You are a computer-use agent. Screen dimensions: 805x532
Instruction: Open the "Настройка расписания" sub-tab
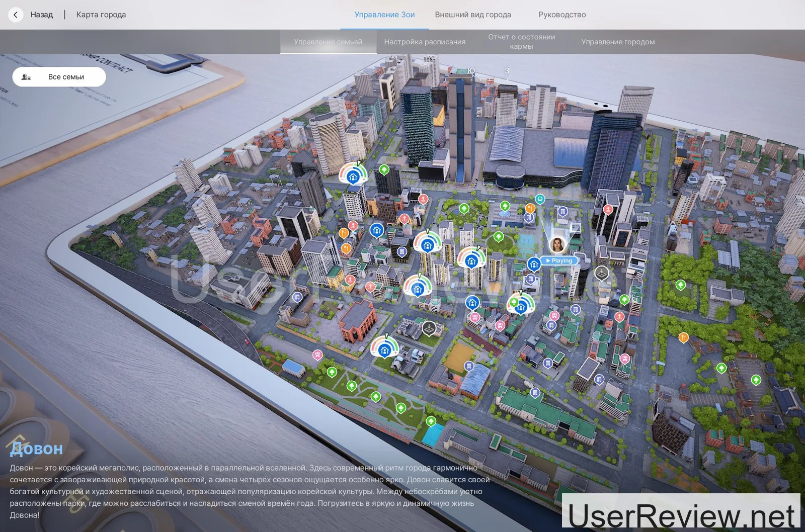point(425,42)
